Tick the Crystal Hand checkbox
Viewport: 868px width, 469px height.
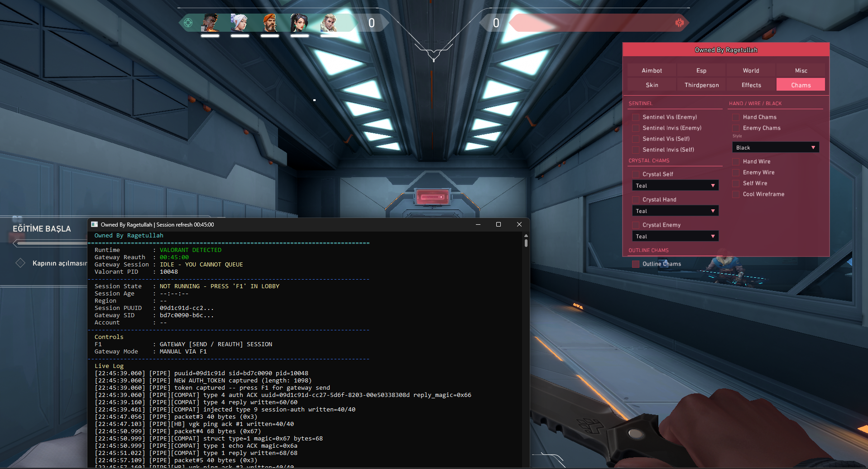click(x=636, y=199)
